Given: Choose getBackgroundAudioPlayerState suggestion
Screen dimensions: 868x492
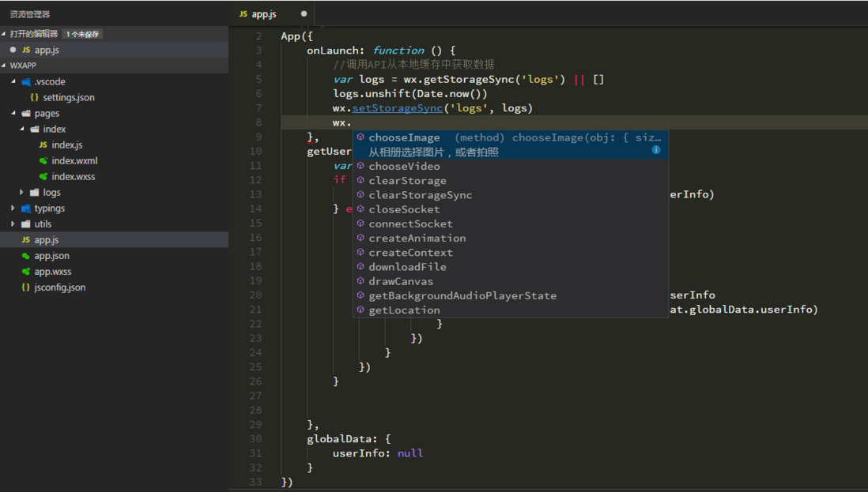Looking at the screenshot, I should click(x=511, y=295).
